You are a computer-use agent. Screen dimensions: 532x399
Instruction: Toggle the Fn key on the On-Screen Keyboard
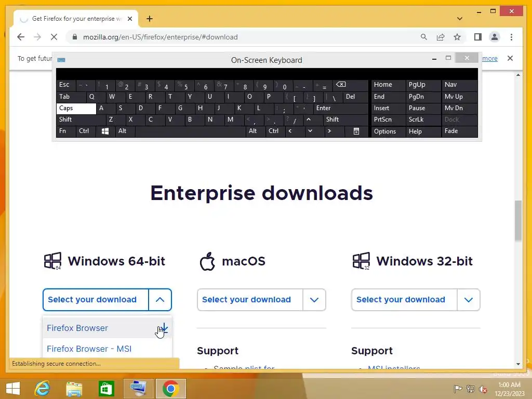click(x=66, y=131)
